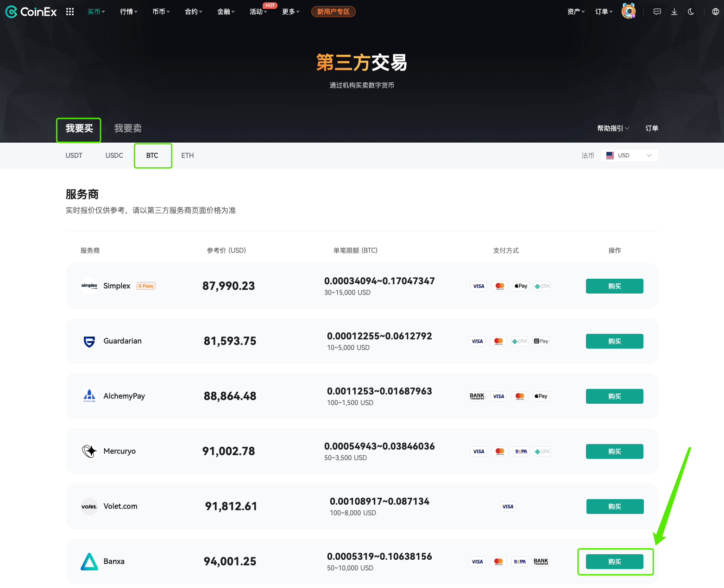Screen dimensions: 724x588
Task: Expand the 资产 dropdown menu
Action: click(576, 12)
